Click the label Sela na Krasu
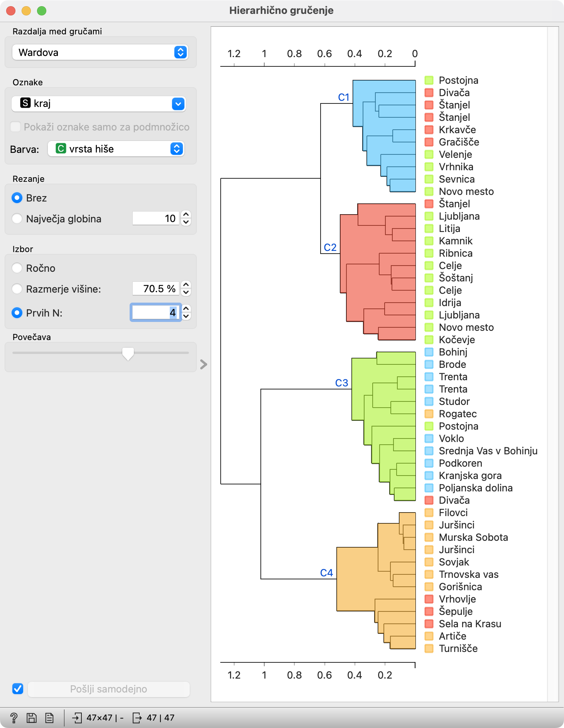Screen dimensions: 564x728 coord(470,624)
